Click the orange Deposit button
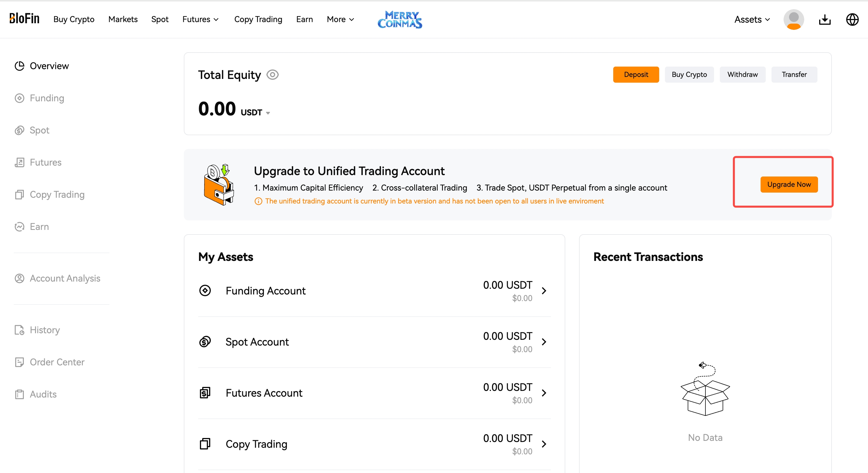Screen dimensions: 868x473 pos(636,74)
